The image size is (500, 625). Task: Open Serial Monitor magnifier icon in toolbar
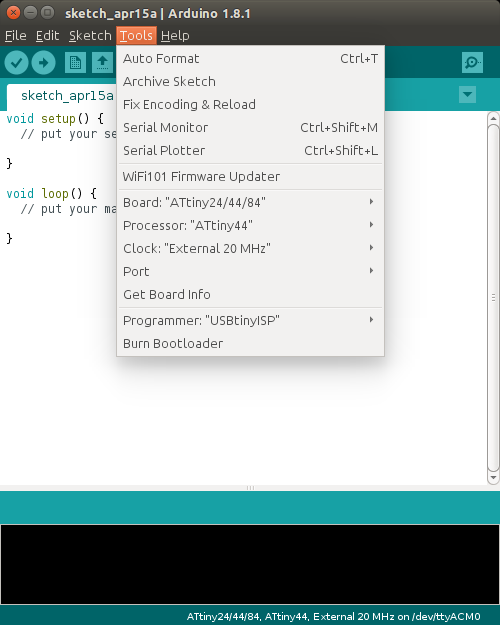(x=472, y=63)
